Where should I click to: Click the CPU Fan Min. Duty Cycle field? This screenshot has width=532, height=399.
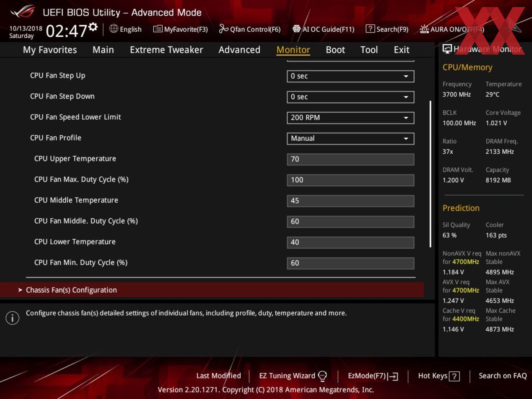point(350,263)
